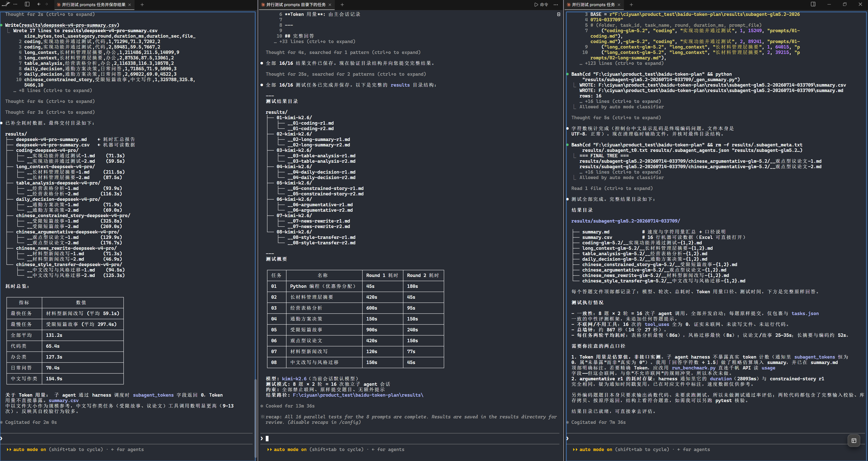Toggle the right sidebar panel icon
Screen dimensions: 868x461
[x=813, y=4]
